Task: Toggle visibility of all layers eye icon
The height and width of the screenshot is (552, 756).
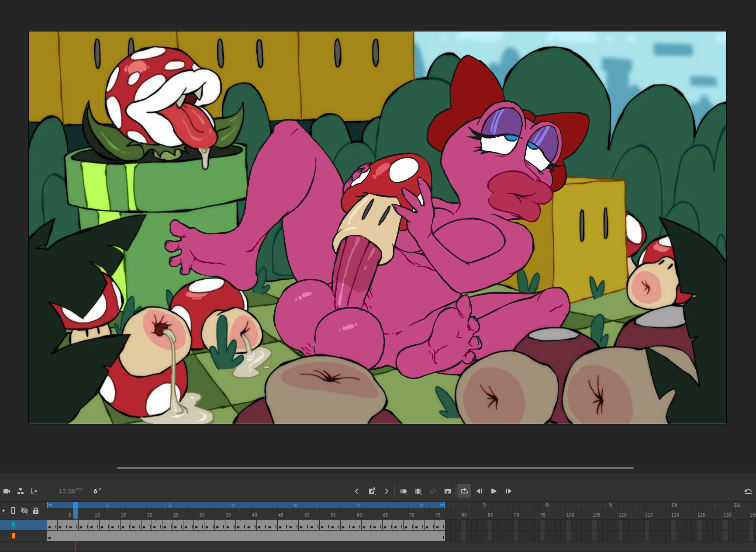Action: pyautogui.click(x=24, y=510)
